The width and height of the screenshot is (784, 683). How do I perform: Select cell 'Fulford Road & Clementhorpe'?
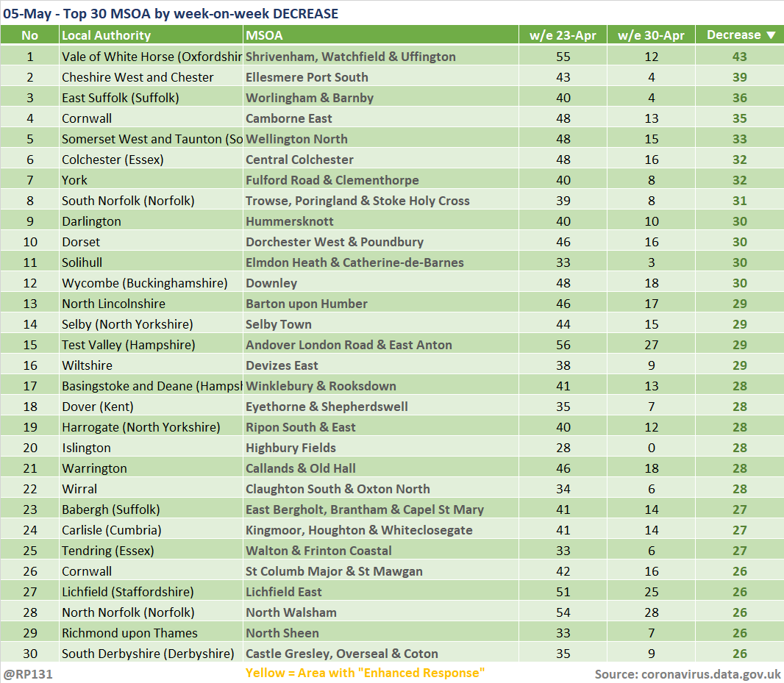click(380, 180)
